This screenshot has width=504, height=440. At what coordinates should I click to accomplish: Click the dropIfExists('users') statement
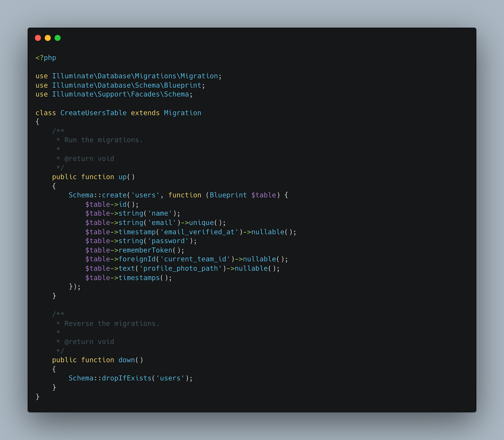point(130,378)
